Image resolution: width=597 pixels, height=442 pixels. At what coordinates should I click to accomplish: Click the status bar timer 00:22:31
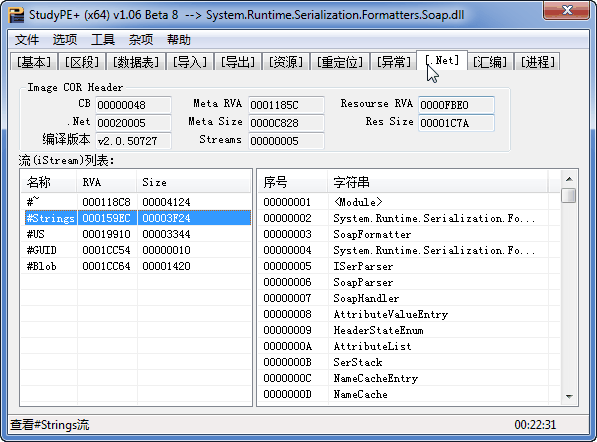coord(535,424)
